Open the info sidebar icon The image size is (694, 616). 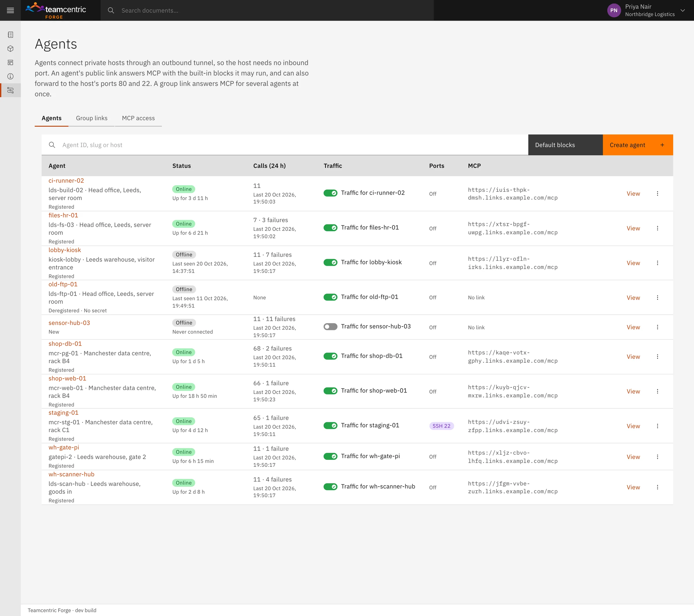coord(10,76)
